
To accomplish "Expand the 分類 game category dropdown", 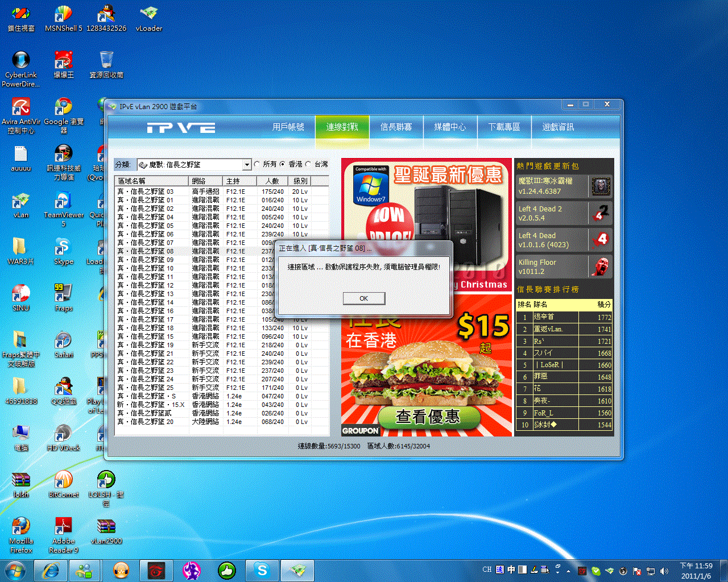I will [247, 165].
